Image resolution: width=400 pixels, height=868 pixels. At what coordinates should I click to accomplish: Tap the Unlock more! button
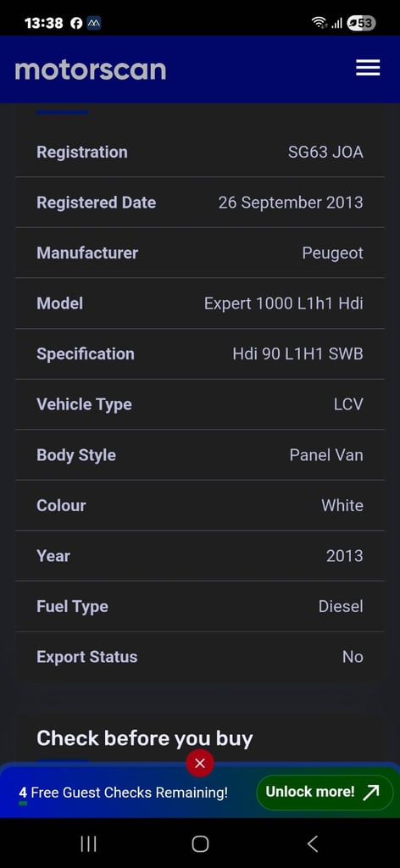click(325, 793)
